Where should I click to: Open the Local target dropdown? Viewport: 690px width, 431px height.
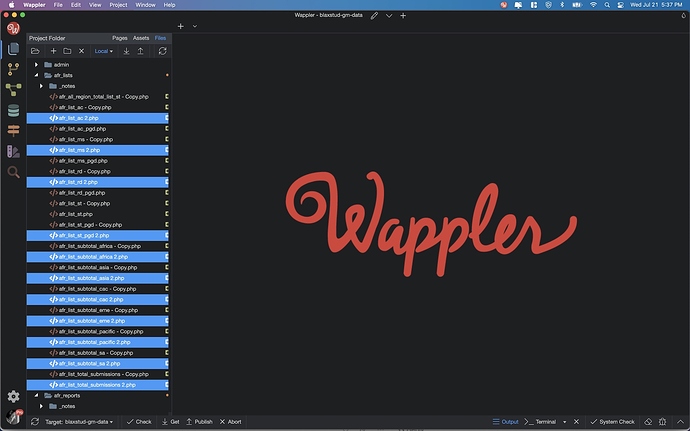104,51
